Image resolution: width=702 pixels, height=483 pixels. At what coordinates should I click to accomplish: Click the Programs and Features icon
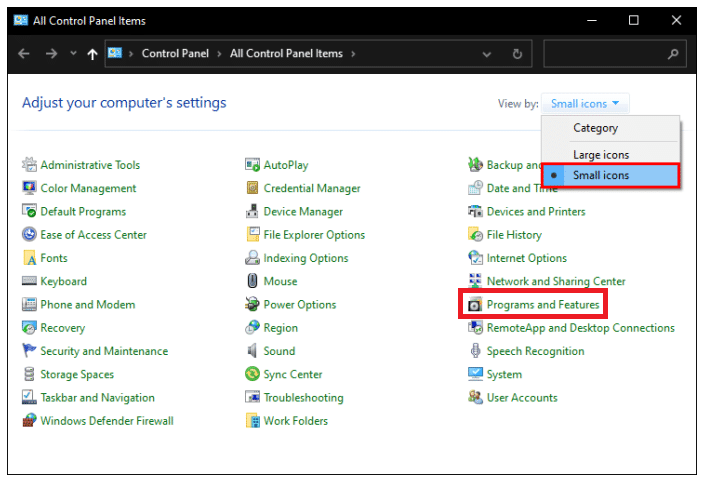pyautogui.click(x=475, y=304)
